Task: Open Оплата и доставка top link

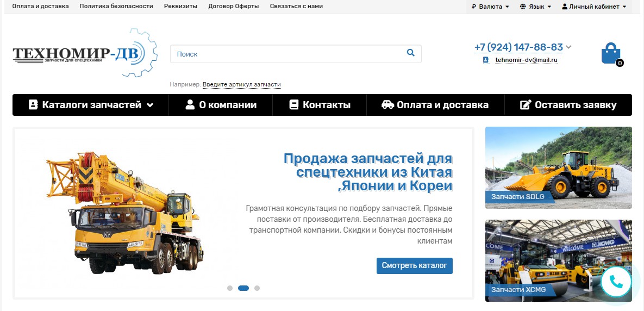Action: [41, 6]
